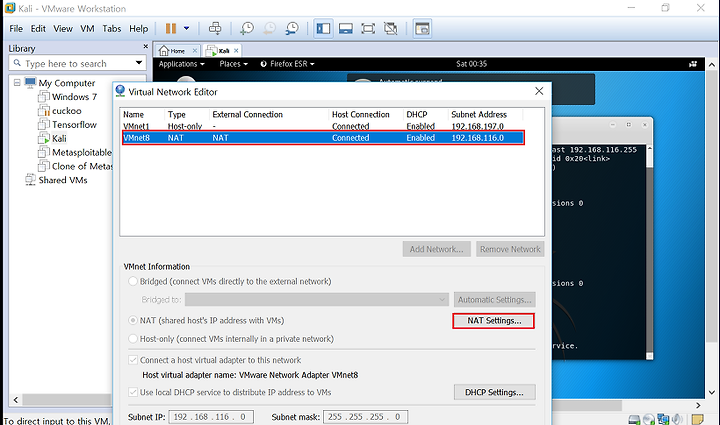Viewport: 720px width, 425px height.
Task: Open Kali Places menu
Action: (x=233, y=64)
